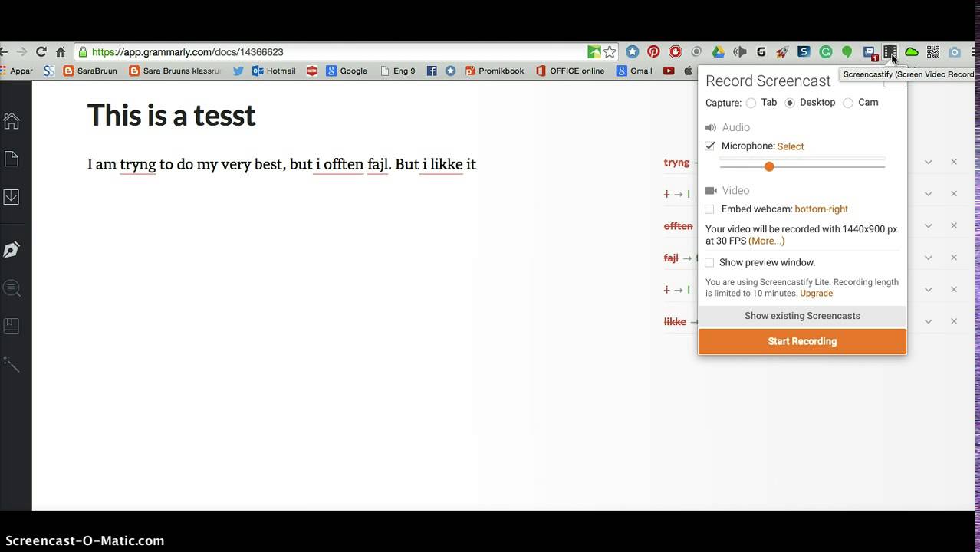This screenshot has width=980, height=552.
Task: Open the YouTube bookmark icon
Action: (669, 71)
